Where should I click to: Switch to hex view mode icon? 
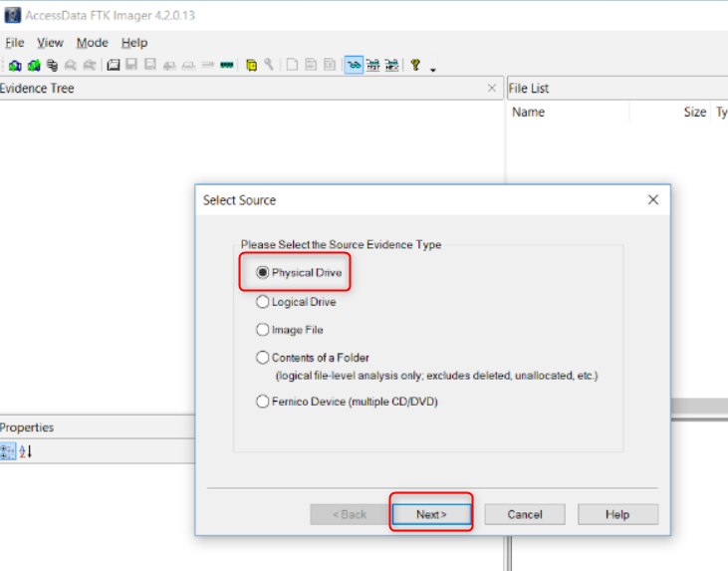pyautogui.click(x=391, y=65)
